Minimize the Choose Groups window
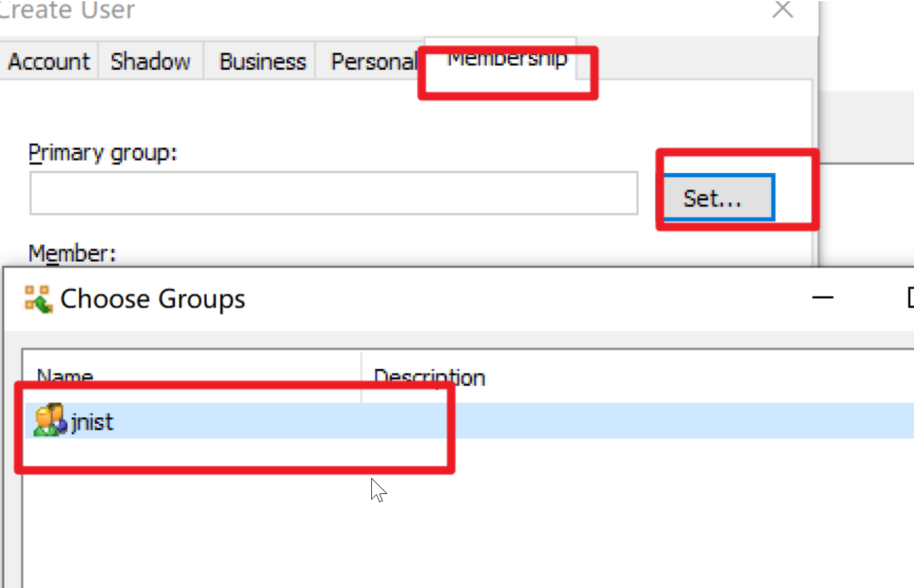This screenshot has width=914, height=588. [822, 298]
